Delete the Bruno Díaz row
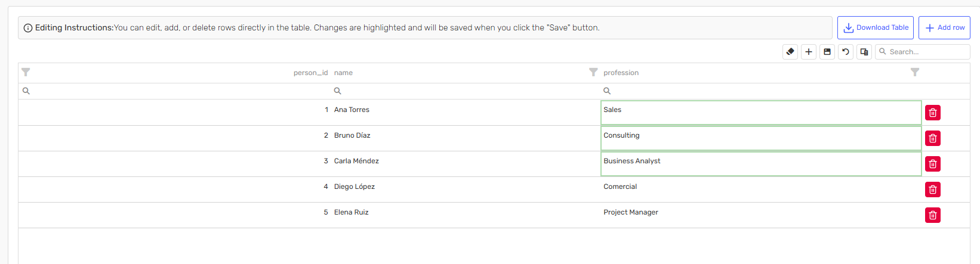Image resolution: width=980 pixels, height=264 pixels. point(933,138)
